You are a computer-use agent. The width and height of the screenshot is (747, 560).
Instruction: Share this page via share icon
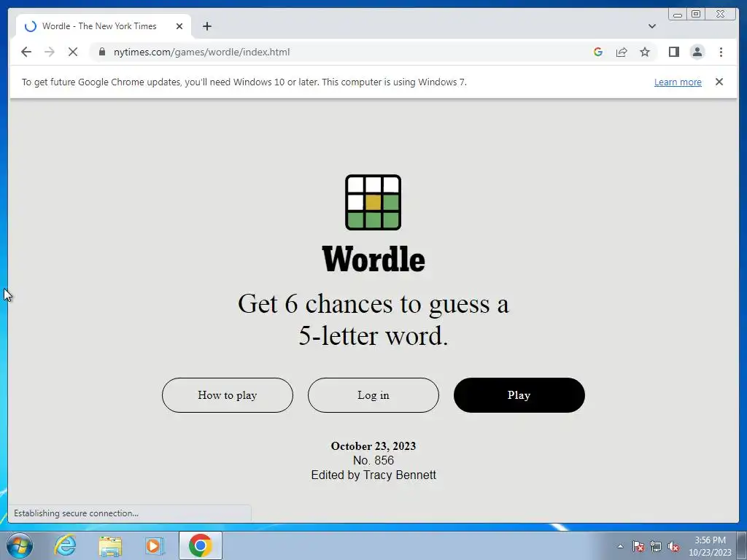[622, 52]
